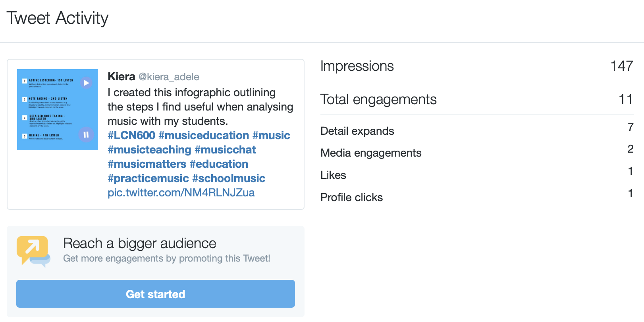Image resolution: width=644 pixels, height=322 pixels.
Task: Open the #musicmatters hashtag
Action: [147, 164]
